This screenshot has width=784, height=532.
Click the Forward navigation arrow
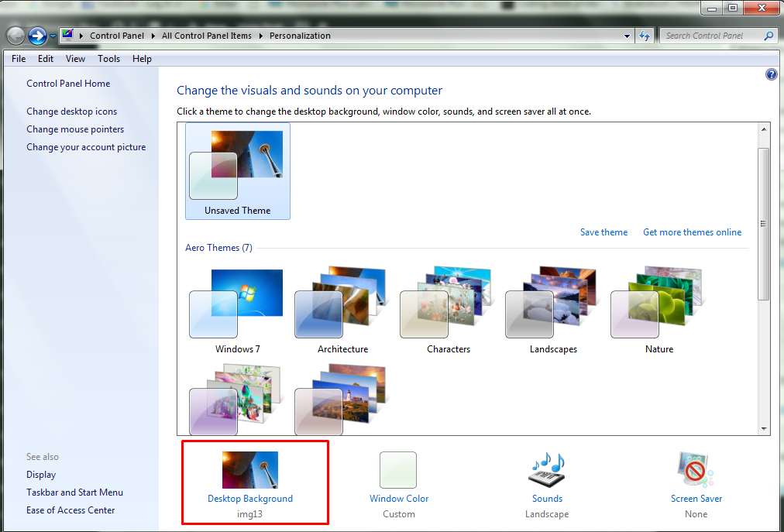tap(37, 36)
